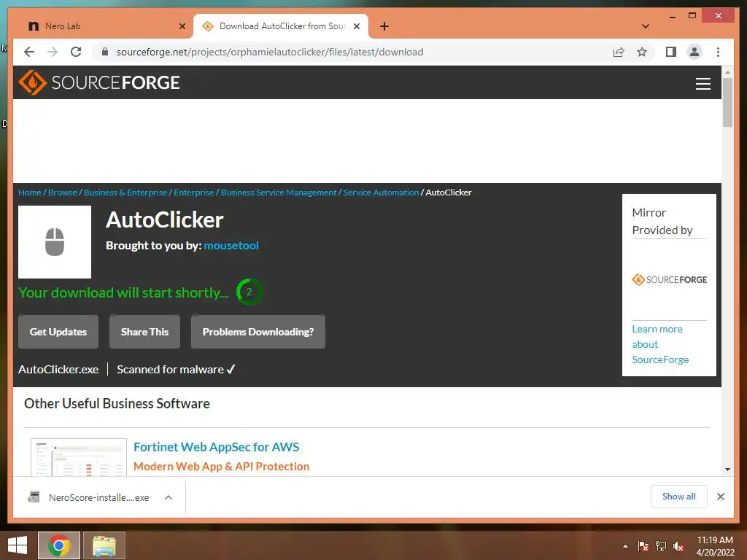Bookmark this page with the star
This screenshot has height=560, width=747.
click(x=642, y=52)
